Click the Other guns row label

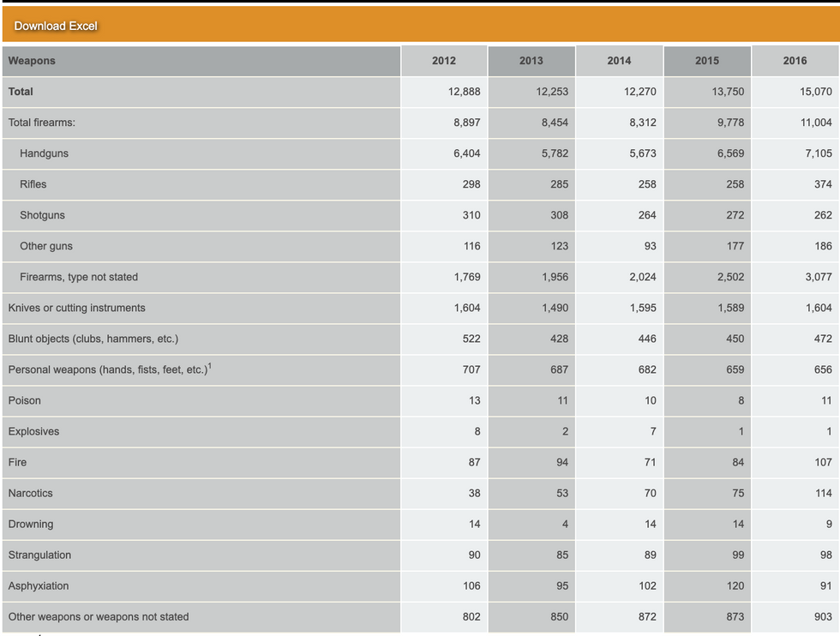tap(46, 247)
